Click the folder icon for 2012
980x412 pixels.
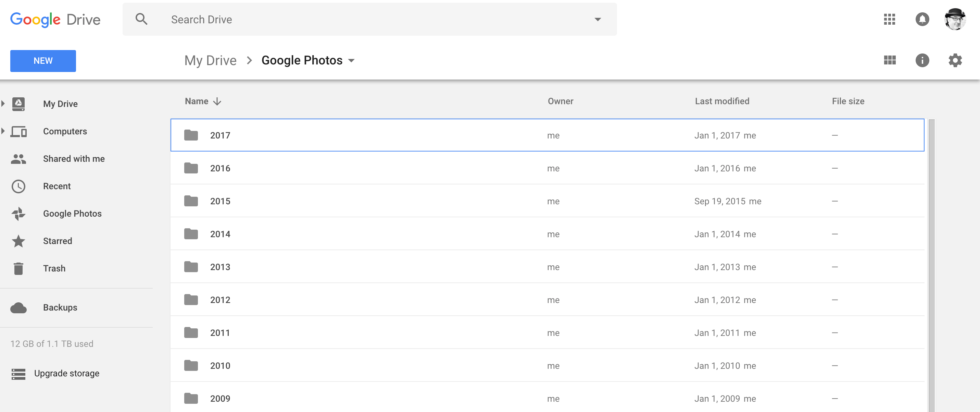[x=191, y=300]
